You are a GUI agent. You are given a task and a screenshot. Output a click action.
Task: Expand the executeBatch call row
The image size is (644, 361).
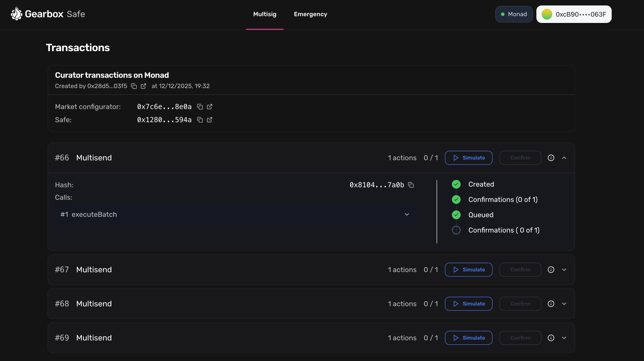(x=407, y=214)
